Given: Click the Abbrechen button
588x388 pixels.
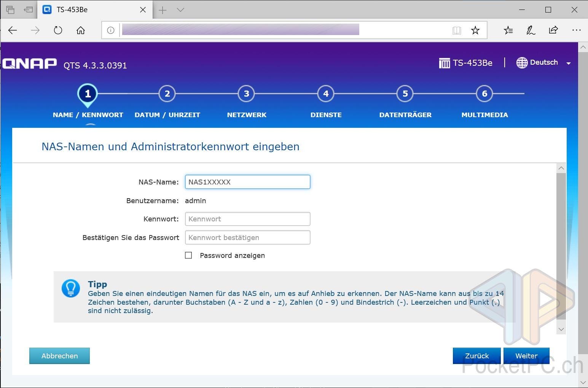Looking at the screenshot, I should [59, 356].
